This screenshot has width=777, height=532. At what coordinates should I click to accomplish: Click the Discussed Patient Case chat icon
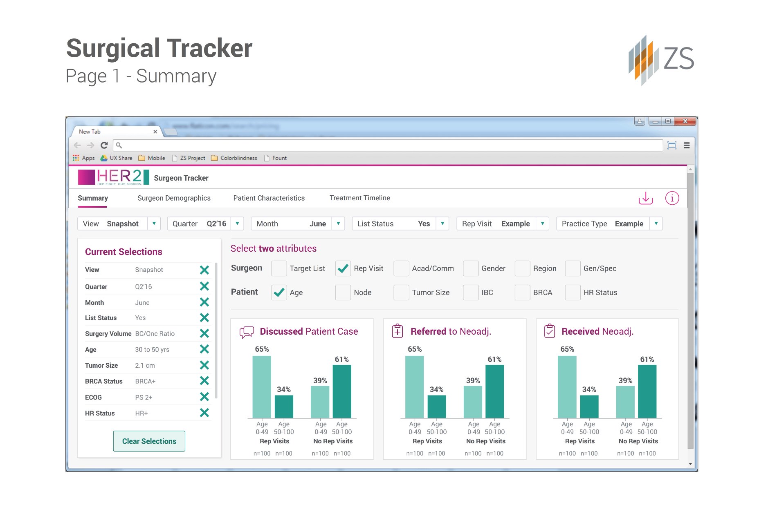pos(247,332)
